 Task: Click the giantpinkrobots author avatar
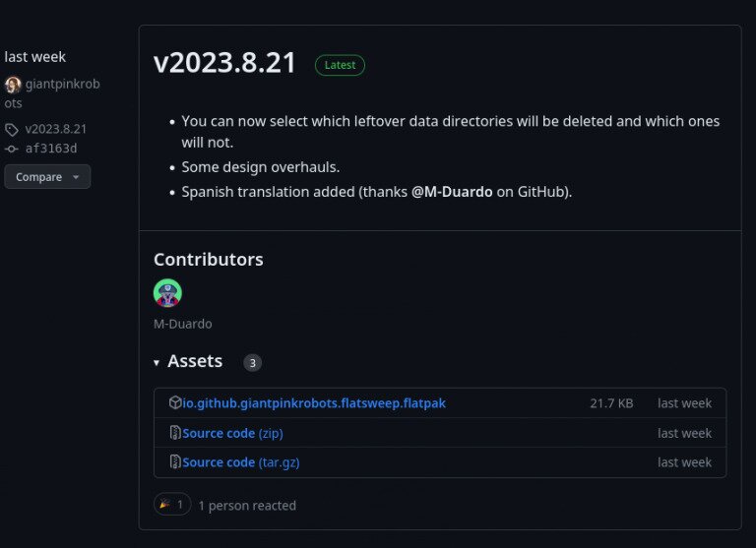pyautogui.click(x=13, y=85)
